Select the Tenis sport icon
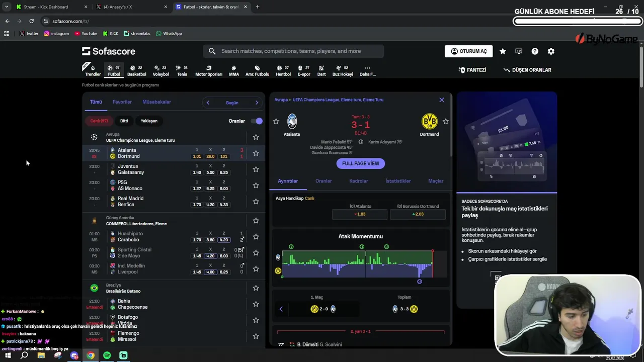 pyautogui.click(x=182, y=70)
